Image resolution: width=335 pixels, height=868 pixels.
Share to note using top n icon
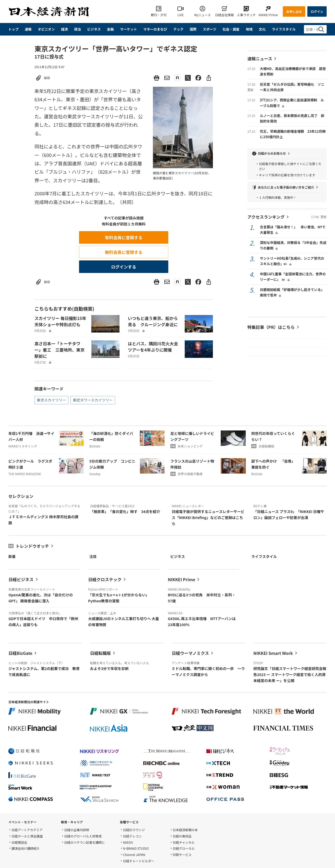pos(177,78)
